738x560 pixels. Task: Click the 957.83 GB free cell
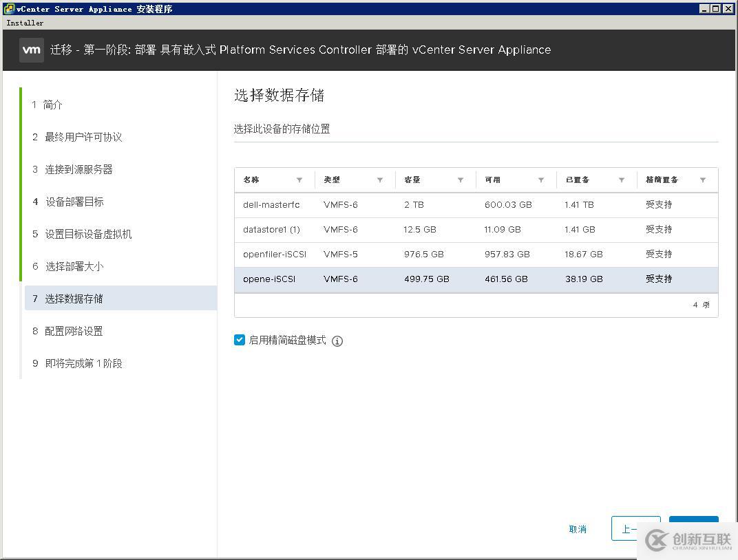point(507,255)
